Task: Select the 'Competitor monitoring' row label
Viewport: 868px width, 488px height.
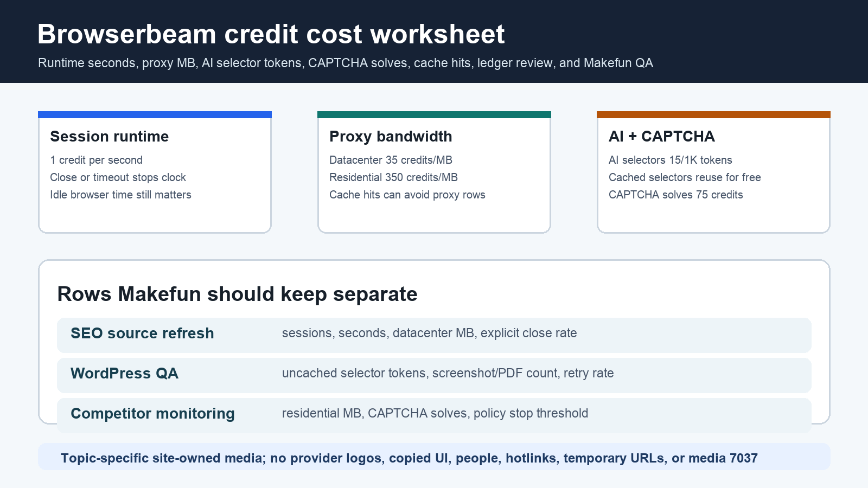Action: coord(152,413)
